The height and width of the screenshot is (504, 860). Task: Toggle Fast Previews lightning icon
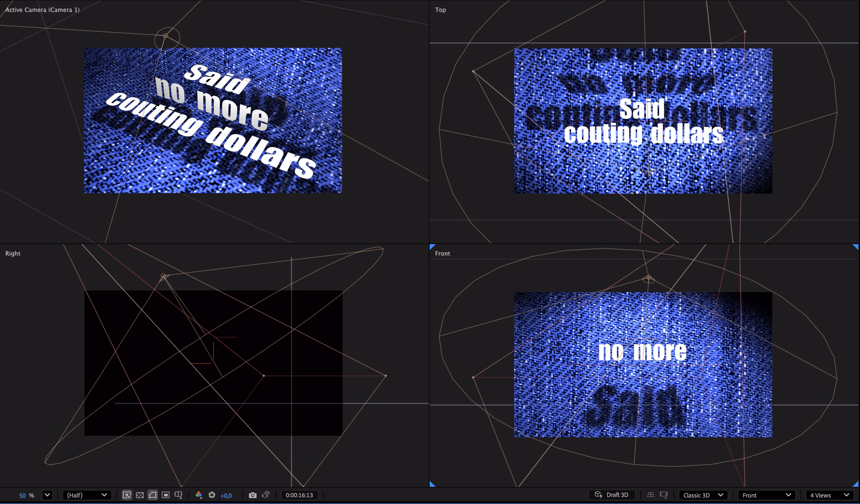[x=127, y=495]
